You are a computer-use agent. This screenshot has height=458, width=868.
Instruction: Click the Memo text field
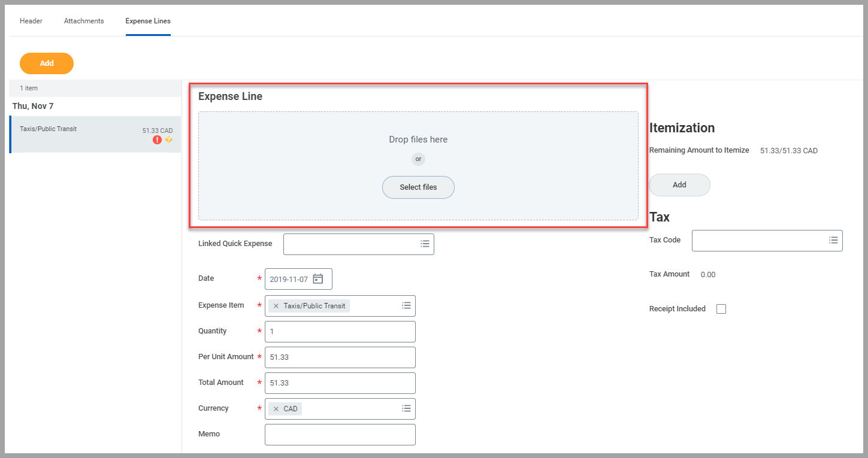pyautogui.click(x=340, y=435)
